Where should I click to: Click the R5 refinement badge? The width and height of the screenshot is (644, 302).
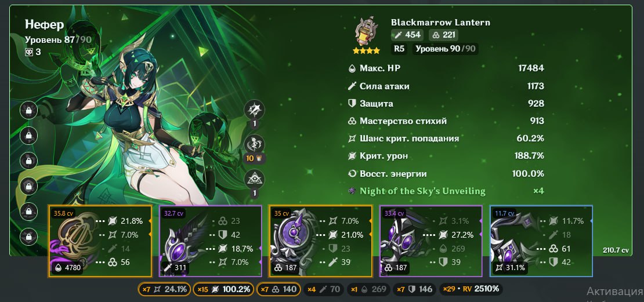pos(399,49)
